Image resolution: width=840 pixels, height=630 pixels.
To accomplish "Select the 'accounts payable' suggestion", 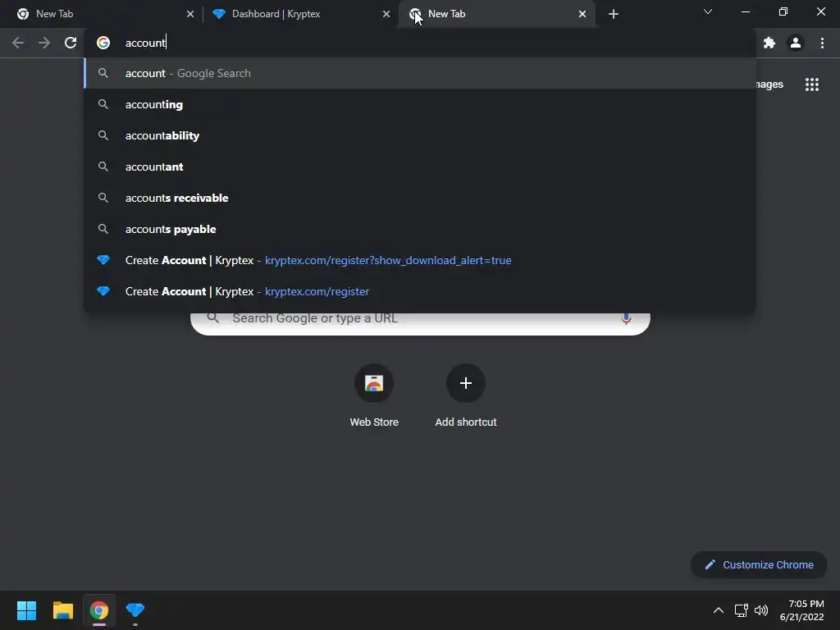I will pyautogui.click(x=420, y=229).
